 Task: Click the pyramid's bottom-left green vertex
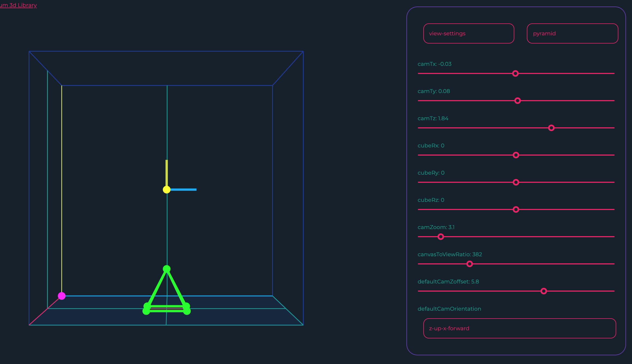click(146, 311)
